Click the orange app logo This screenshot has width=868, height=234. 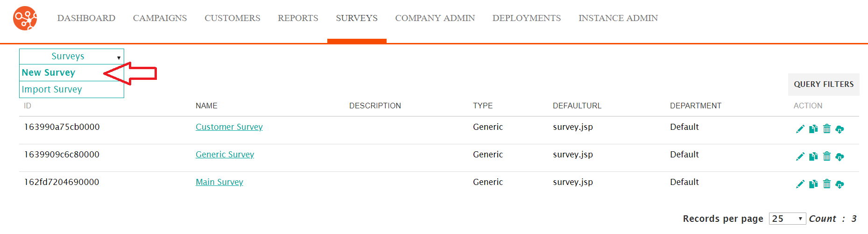[x=25, y=18]
